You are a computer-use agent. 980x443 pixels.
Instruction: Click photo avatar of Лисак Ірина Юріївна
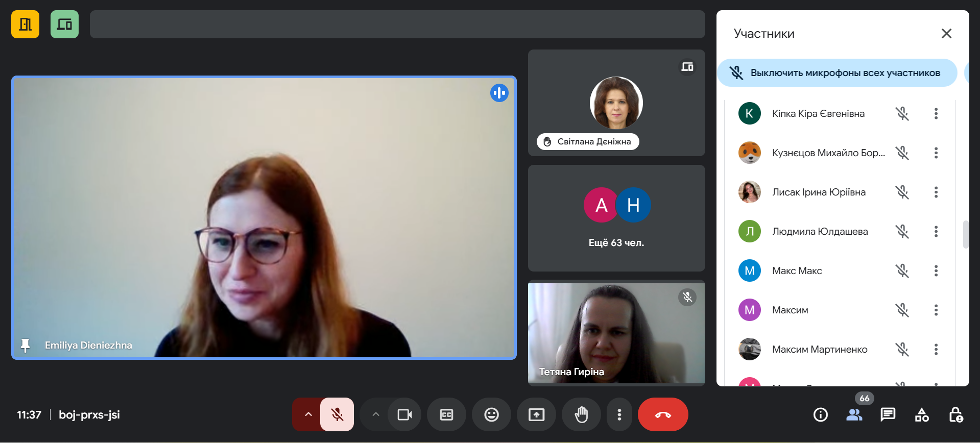click(749, 192)
